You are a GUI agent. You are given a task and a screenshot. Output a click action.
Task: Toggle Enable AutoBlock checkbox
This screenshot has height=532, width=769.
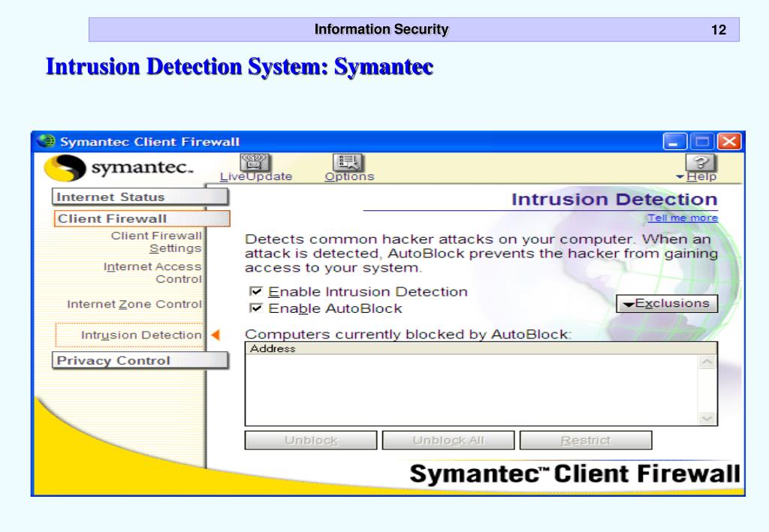[x=255, y=308]
